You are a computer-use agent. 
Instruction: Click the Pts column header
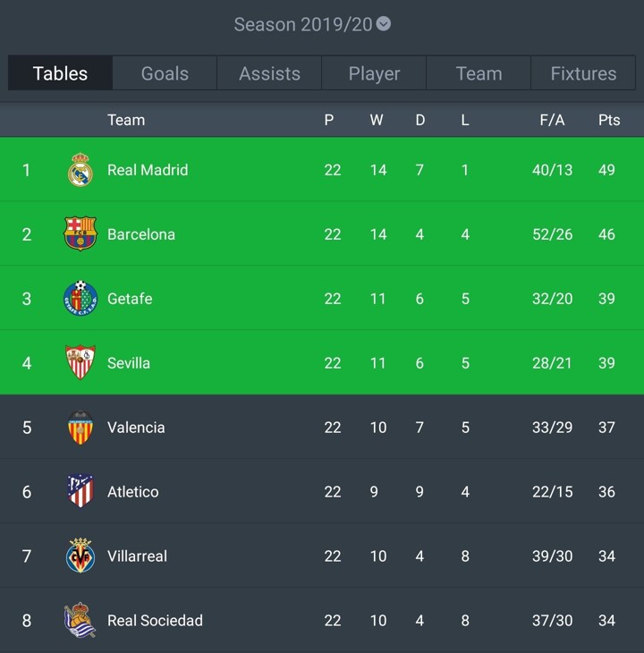[609, 120]
